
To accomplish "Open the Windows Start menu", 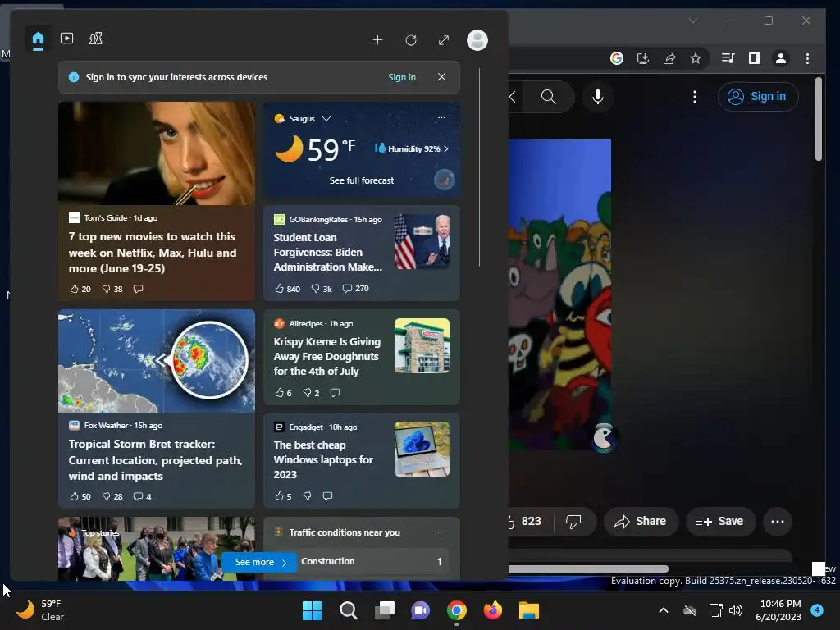I will click(x=312, y=610).
